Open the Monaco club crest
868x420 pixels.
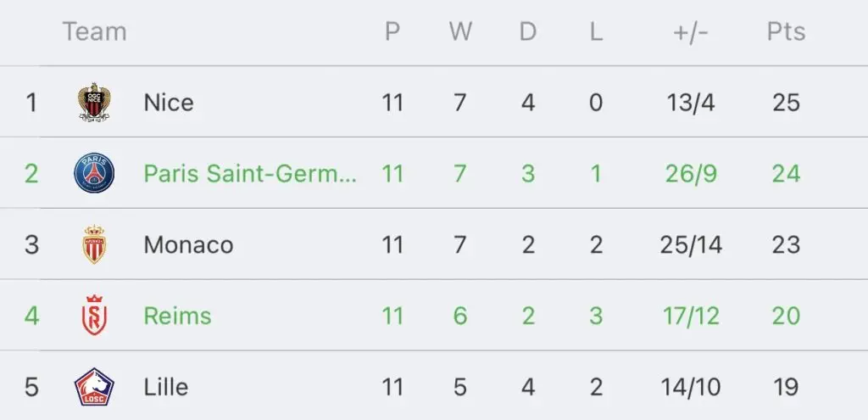point(94,244)
